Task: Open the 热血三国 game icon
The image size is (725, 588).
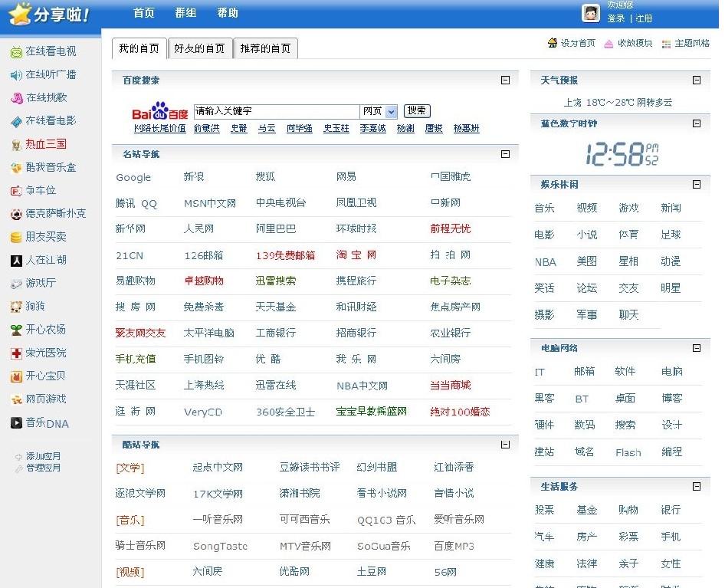Action: click(16, 145)
